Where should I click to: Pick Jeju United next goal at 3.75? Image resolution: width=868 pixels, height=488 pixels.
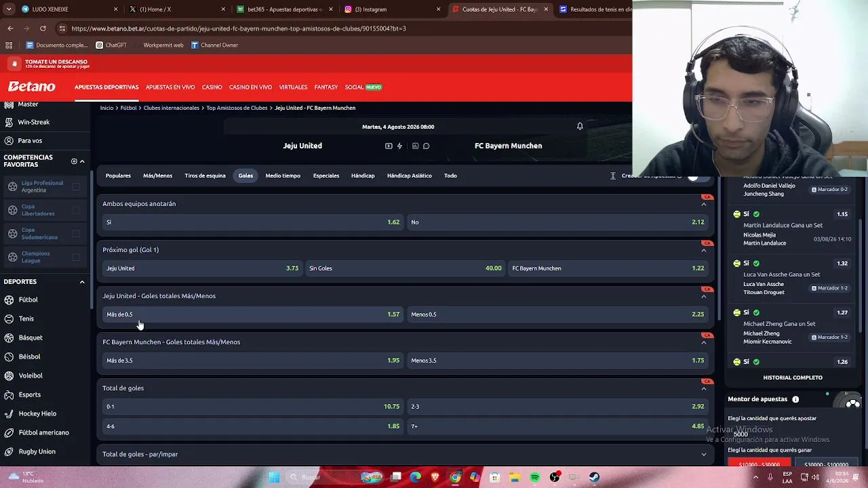pos(202,268)
